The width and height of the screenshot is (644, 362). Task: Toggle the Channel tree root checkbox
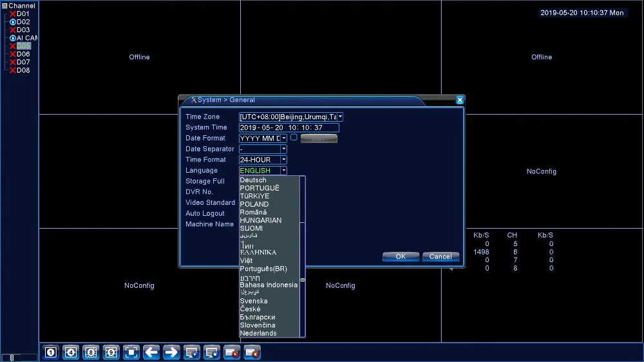[5, 6]
